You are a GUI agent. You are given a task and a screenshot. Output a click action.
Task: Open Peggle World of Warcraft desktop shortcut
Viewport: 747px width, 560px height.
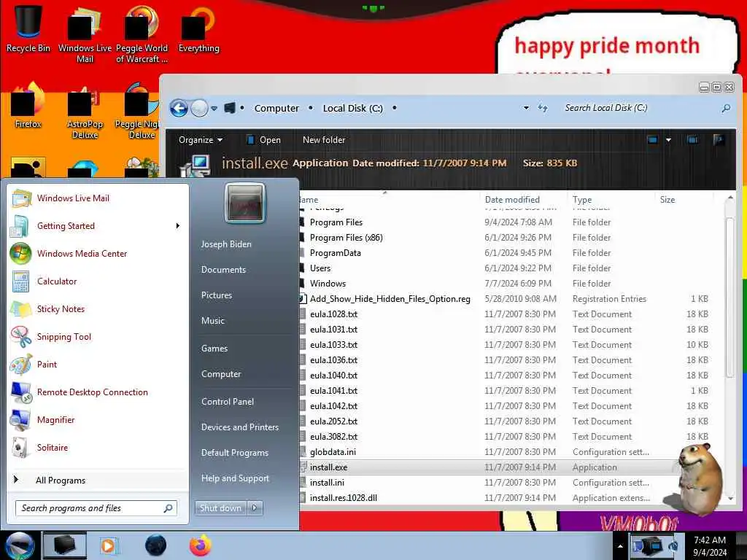coord(142,34)
